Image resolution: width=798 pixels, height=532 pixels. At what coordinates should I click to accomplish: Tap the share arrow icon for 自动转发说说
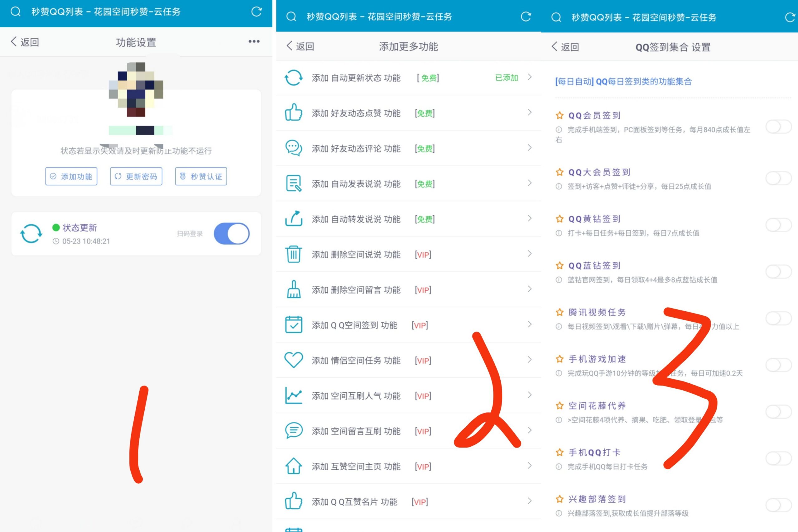point(293,218)
